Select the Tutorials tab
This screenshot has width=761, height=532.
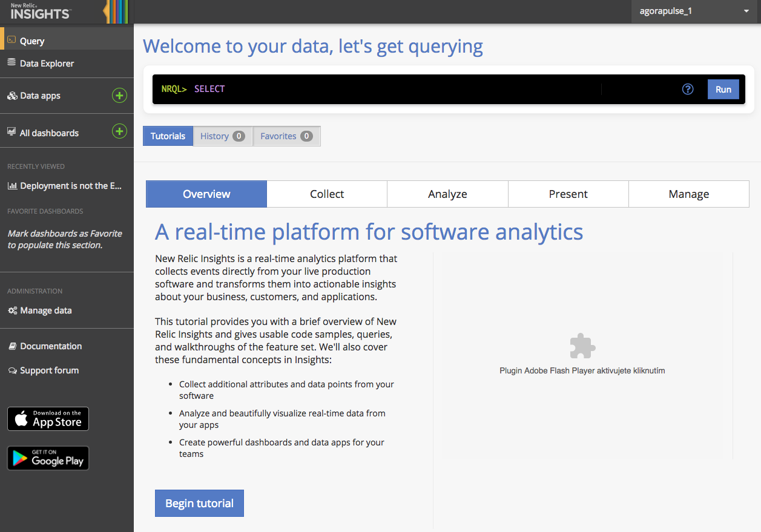tap(168, 136)
